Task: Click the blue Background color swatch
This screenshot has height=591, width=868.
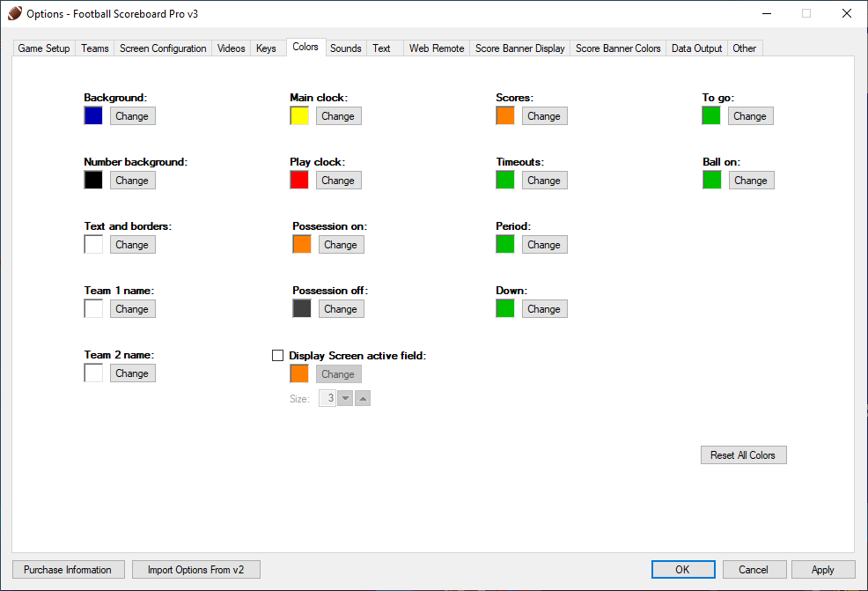Action: (93, 115)
